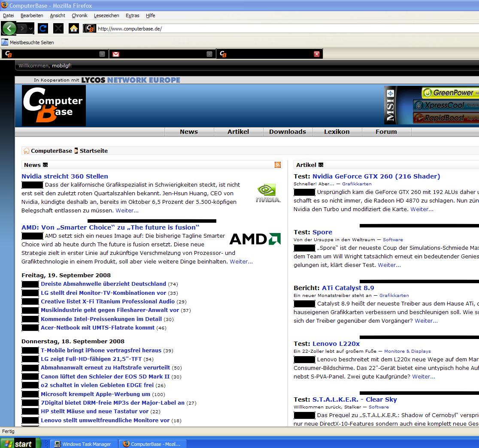Close the first tab via its X button
Screen dimensions: 479x448
click(x=102, y=54)
